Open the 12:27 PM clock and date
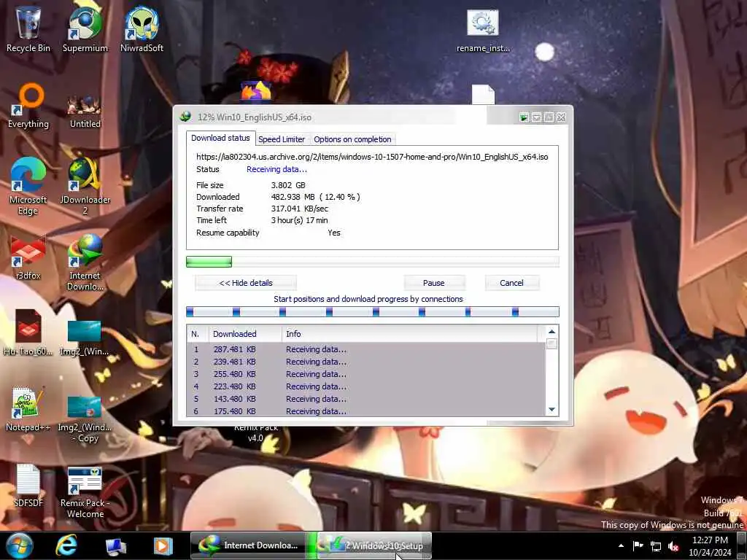Viewport: 747px width, 560px height. click(710, 546)
